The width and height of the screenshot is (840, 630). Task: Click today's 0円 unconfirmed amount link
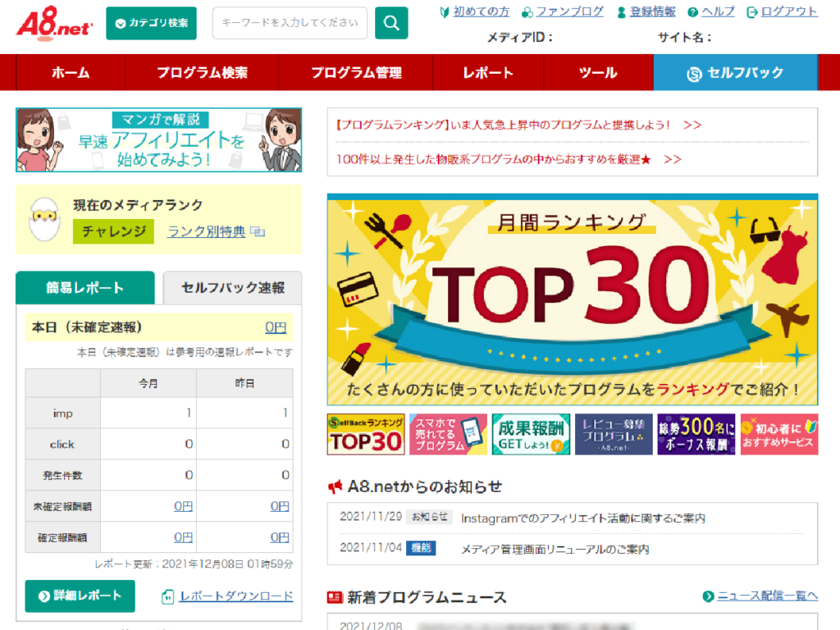click(276, 327)
